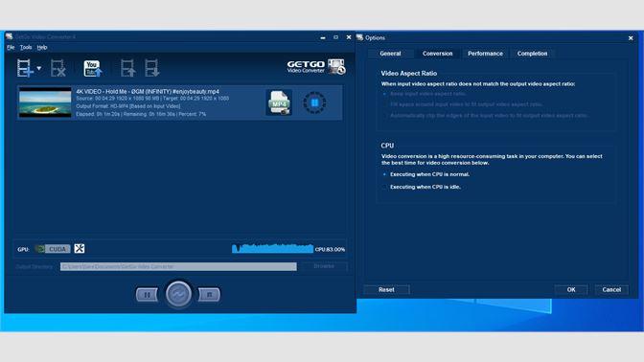This screenshot has width=644, height=362.
Task: Click the round Convert button
Action: (x=178, y=294)
